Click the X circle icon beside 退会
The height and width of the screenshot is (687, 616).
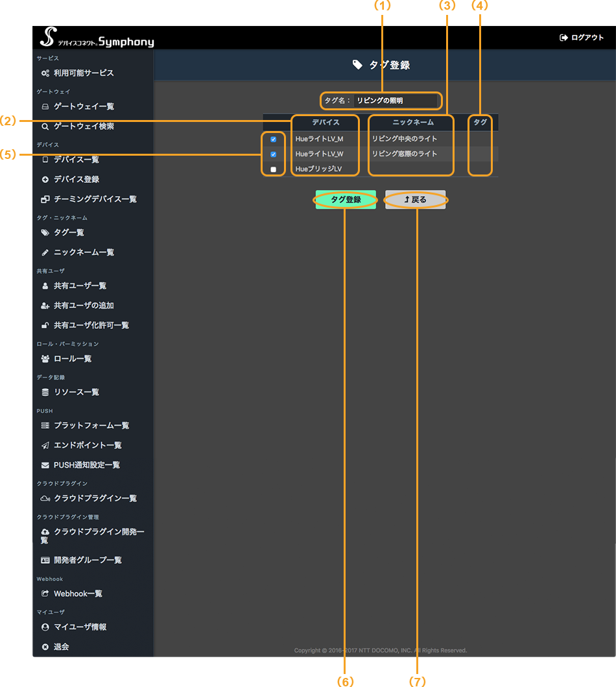[45, 647]
